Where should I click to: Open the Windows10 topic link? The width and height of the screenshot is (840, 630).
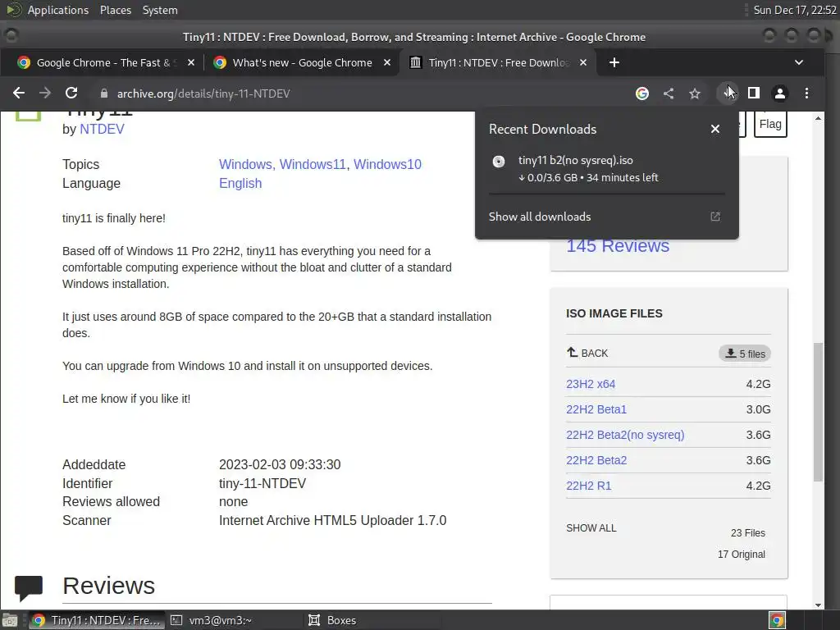point(387,164)
